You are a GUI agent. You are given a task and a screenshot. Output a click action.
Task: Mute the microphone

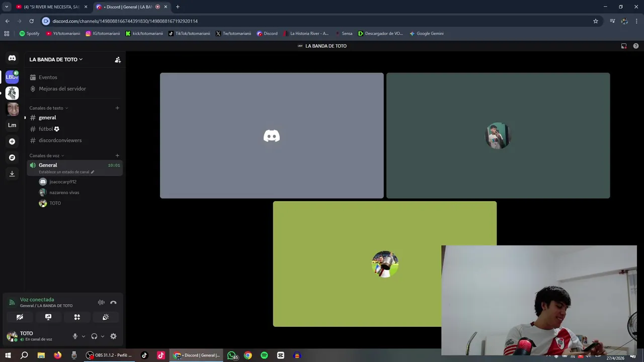(75, 336)
